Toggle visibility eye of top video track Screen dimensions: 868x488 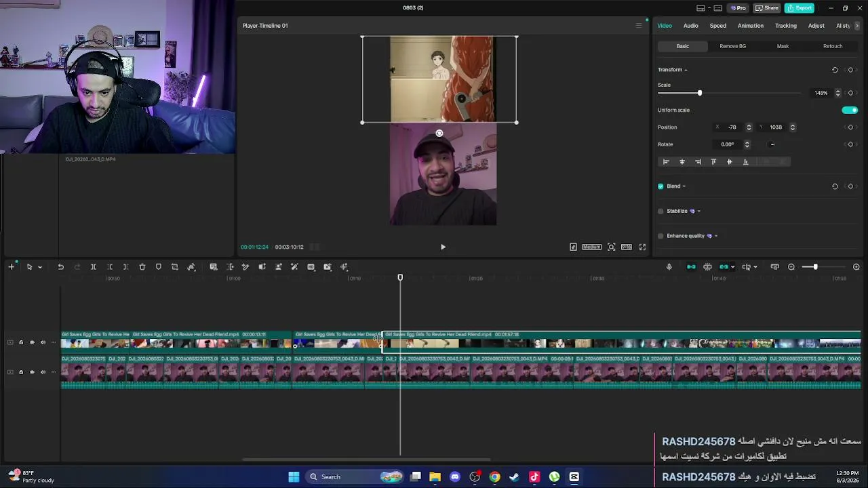(x=32, y=342)
